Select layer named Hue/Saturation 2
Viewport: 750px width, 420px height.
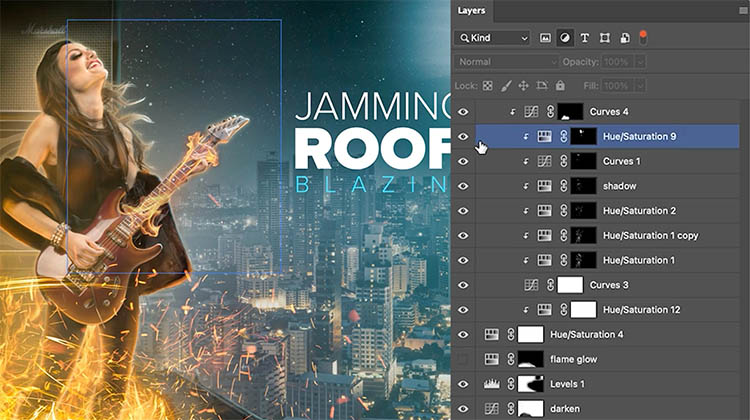click(x=640, y=211)
